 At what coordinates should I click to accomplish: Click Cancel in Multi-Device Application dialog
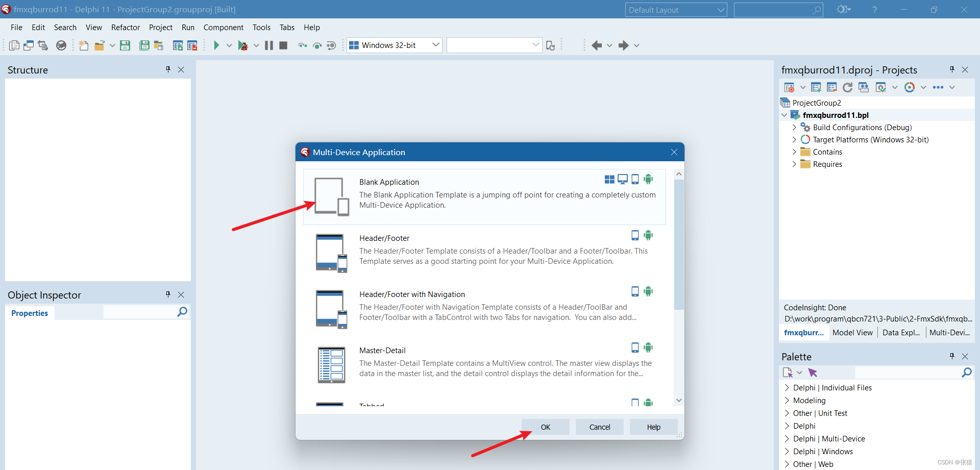(600, 427)
